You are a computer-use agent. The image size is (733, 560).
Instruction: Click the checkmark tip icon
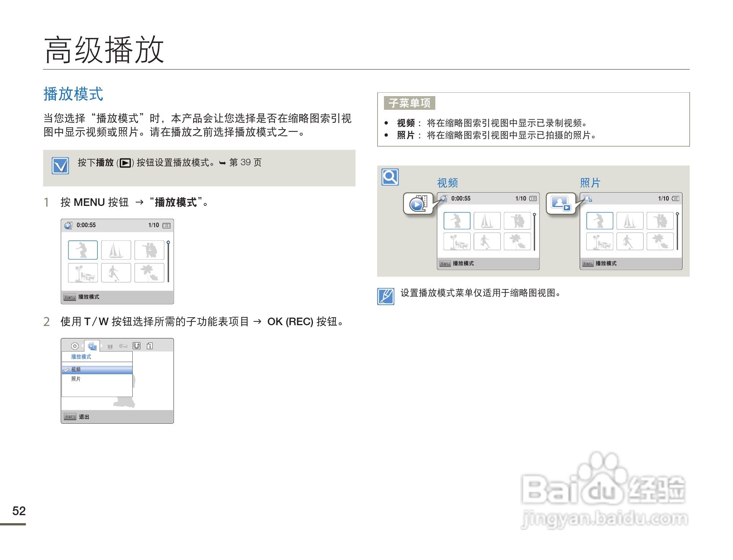[60, 166]
